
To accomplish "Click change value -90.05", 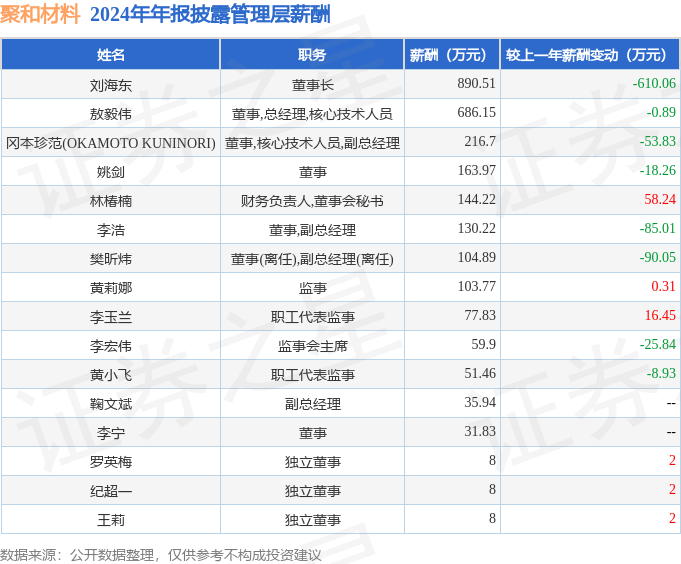I will tap(658, 257).
